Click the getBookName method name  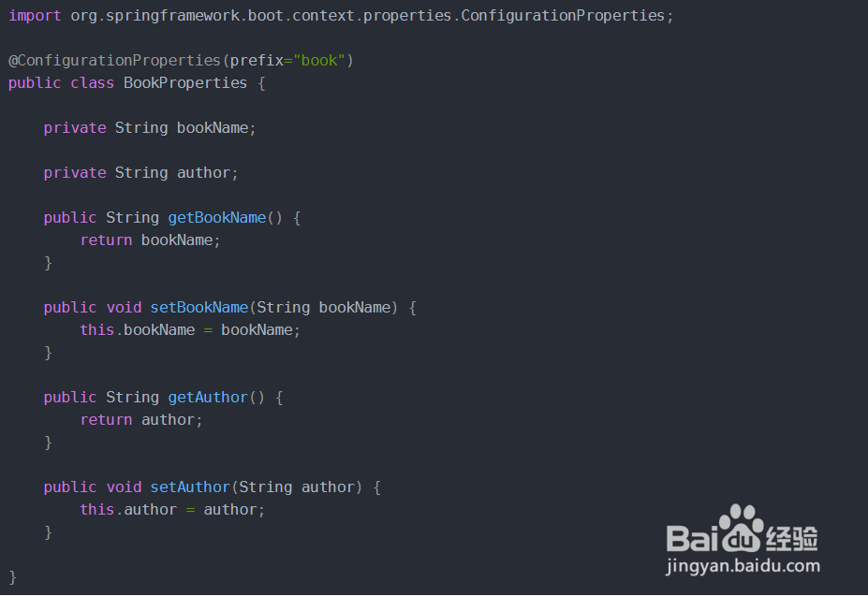(x=217, y=217)
